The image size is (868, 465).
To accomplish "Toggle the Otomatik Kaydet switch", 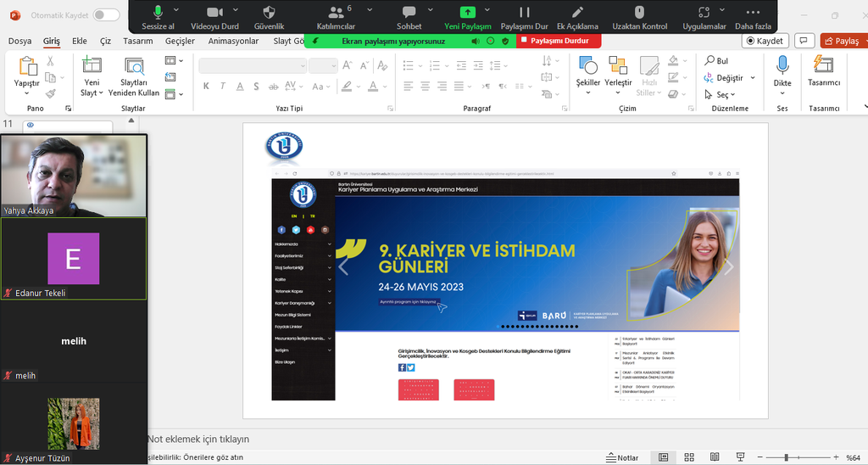I will point(106,15).
